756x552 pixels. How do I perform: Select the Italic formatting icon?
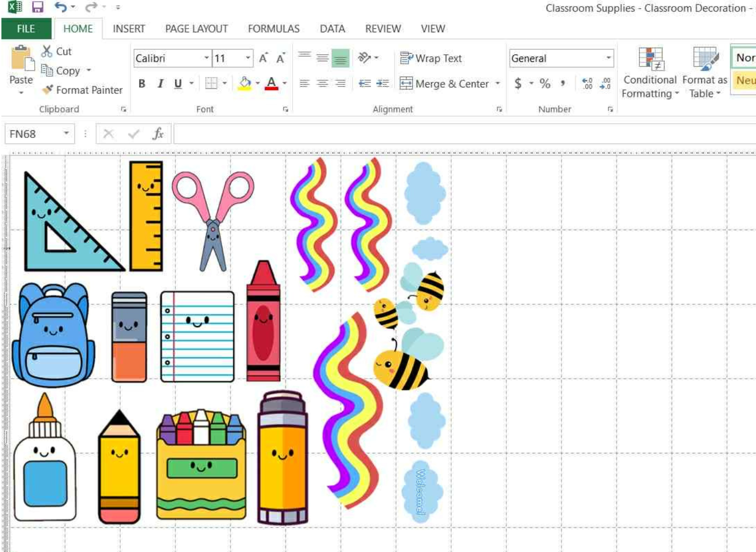(x=160, y=82)
